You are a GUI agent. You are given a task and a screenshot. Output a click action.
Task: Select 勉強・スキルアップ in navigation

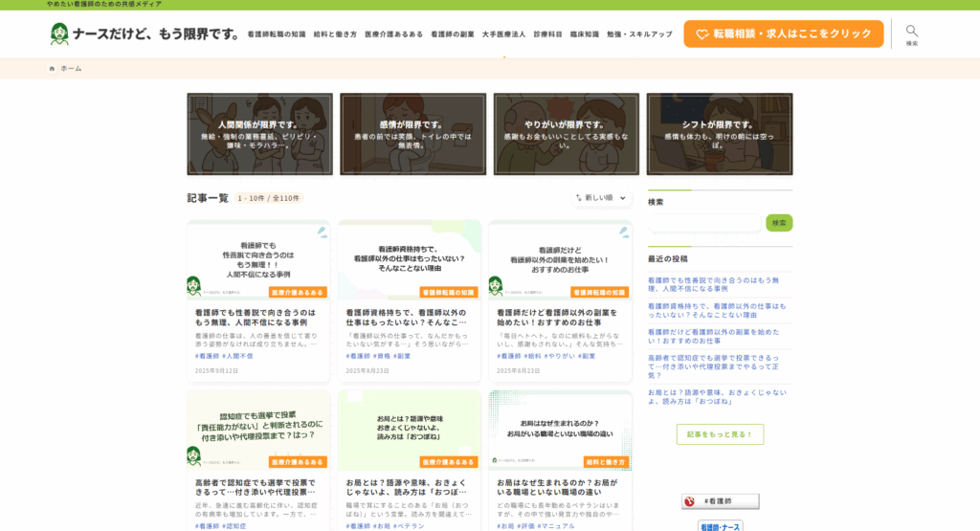639,34
